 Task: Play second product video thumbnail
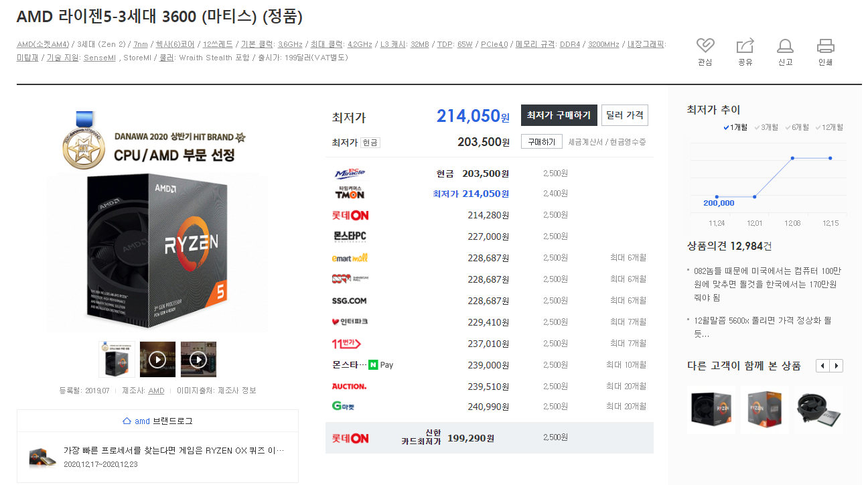[198, 360]
